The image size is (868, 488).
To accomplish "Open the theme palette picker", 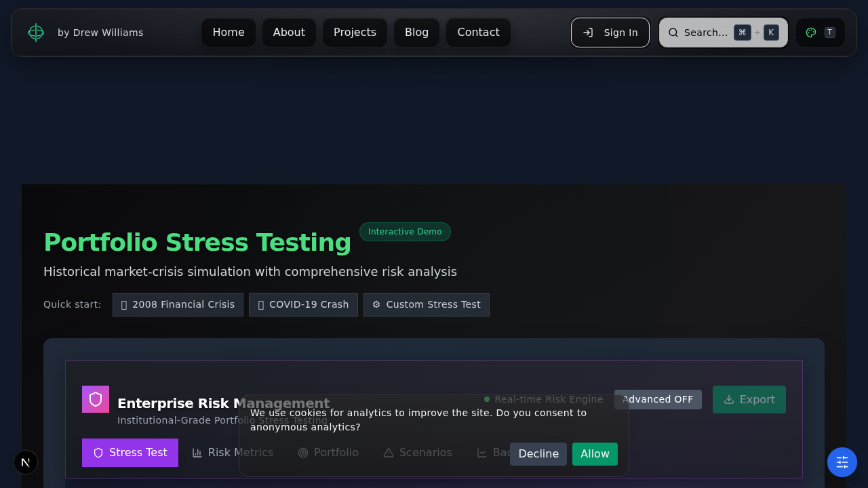I will [x=811, y=32].
